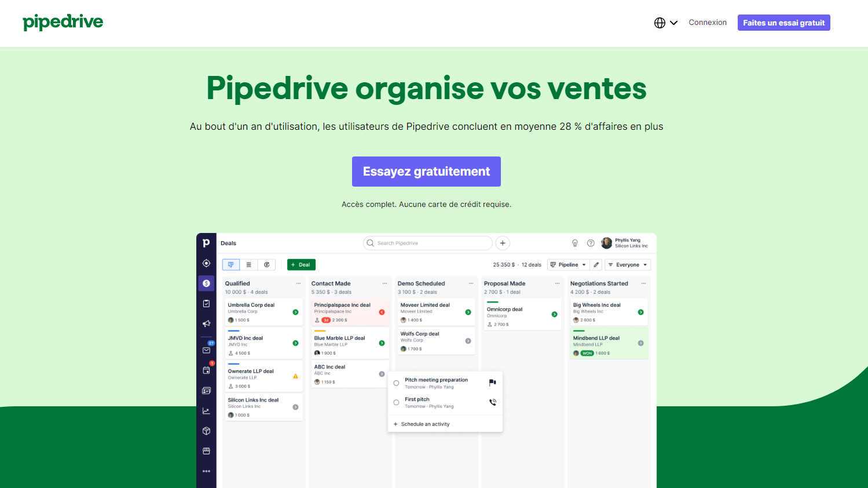Open the Marketplace store icon in sidebar
Image resolution: width=868 pixels, height=488 pixels.
pos(206,451)
